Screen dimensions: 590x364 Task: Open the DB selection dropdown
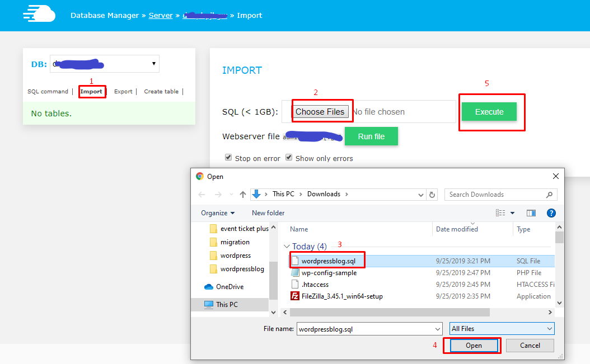(105, 64)
